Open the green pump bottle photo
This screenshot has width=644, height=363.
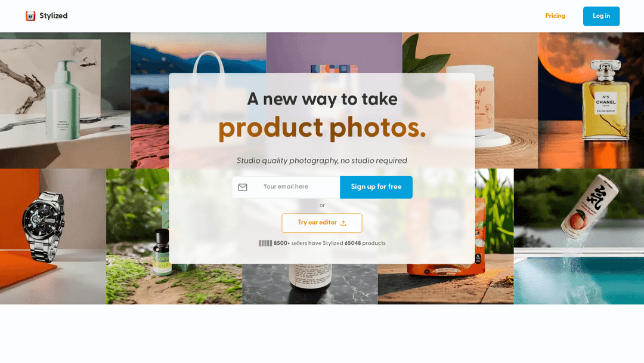click(66, 100)
